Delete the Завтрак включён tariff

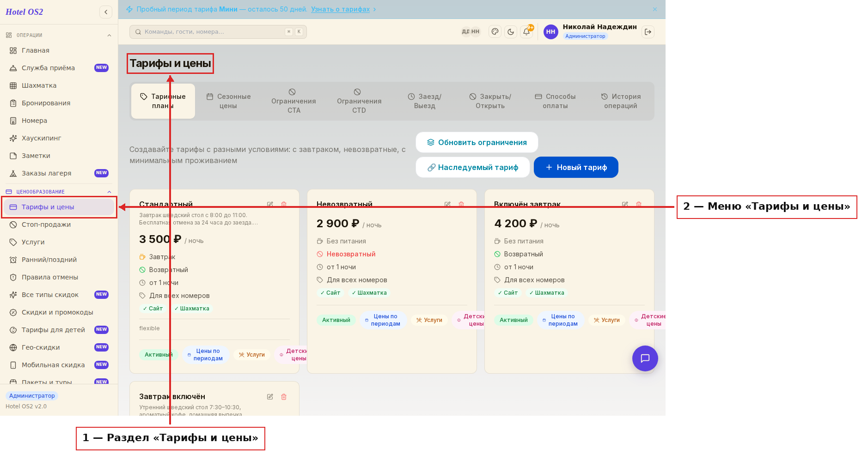coord(284,397)
